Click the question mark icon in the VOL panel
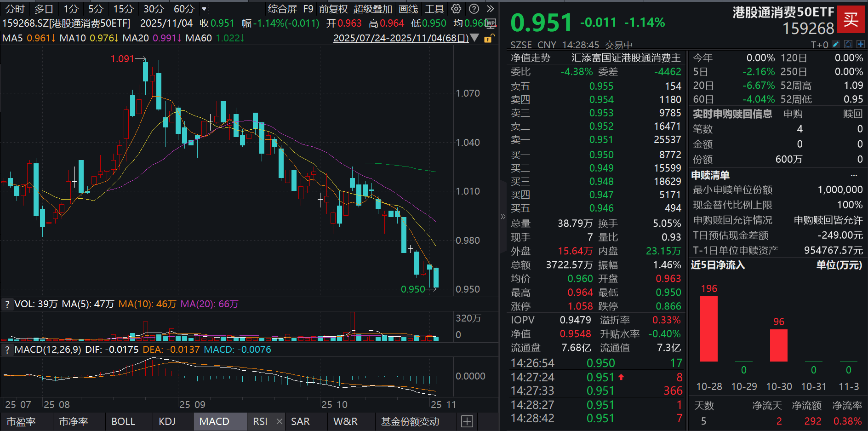Image resolution: width=868 pixels, height=431 pixels. [x=7, y=304]
